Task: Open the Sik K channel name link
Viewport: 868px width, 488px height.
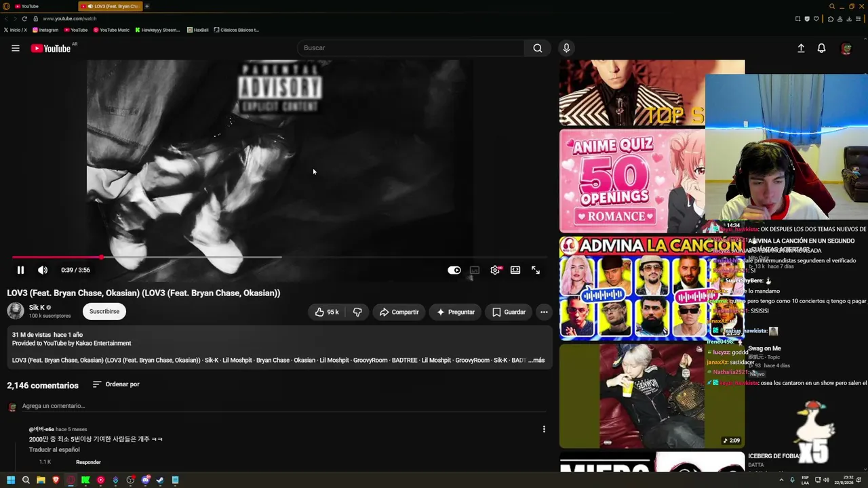Action: click(x=37, y=308)
